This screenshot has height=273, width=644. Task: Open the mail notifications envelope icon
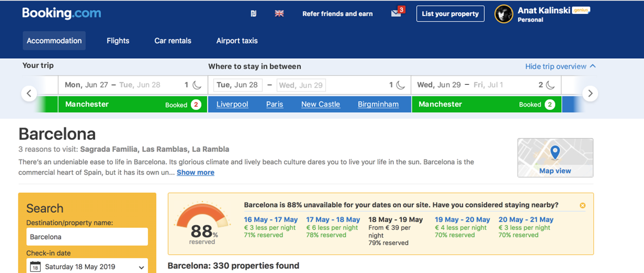tap(396, 13)
